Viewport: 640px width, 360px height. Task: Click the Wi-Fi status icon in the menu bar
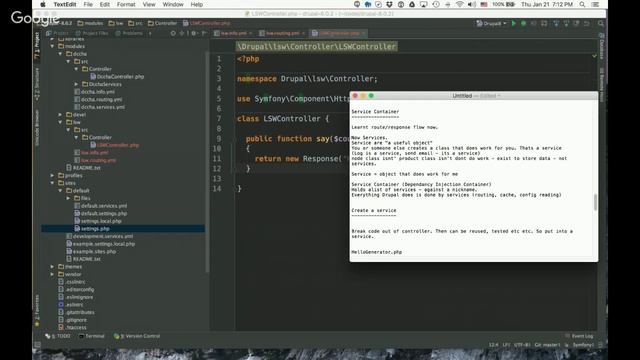(x=460, y=4)
